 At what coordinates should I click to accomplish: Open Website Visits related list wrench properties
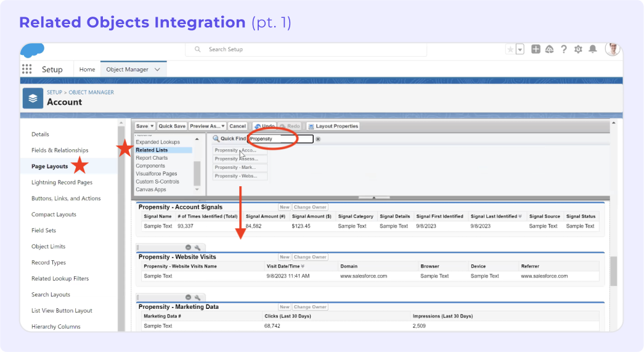tap(198, 247)
